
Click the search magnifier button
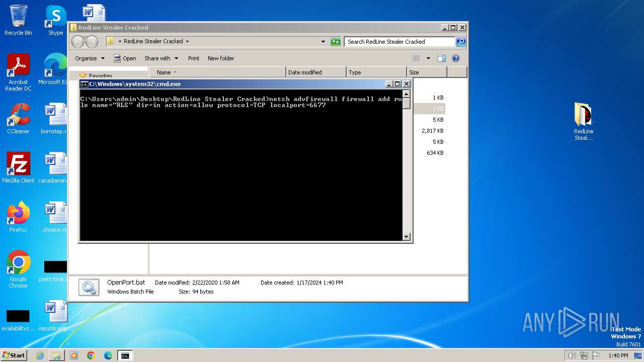point(460,42)
